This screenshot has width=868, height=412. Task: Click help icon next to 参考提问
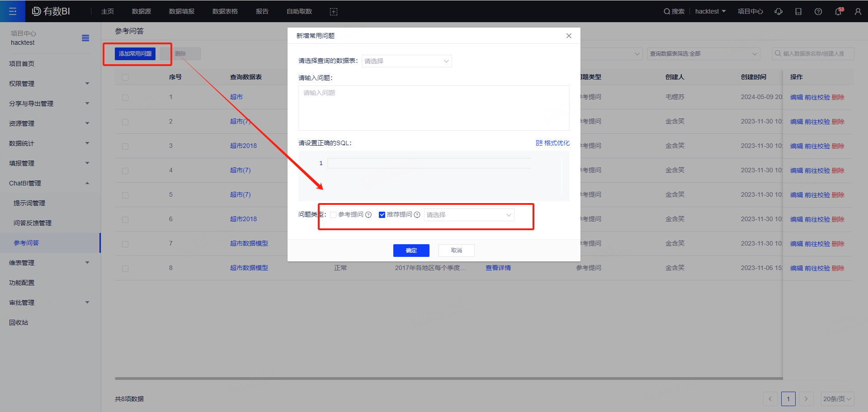pos(368,215)
